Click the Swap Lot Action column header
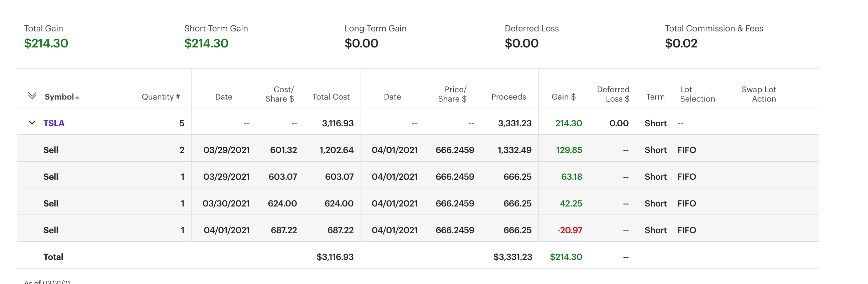The width and height of the screenshot is (868, 284). coord(758,94)
